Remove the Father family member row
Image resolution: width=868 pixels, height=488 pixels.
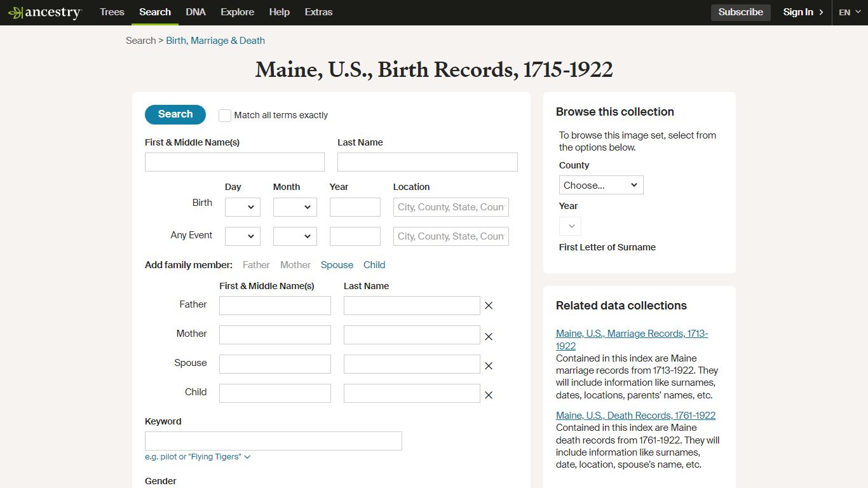[x=489, y=306]
